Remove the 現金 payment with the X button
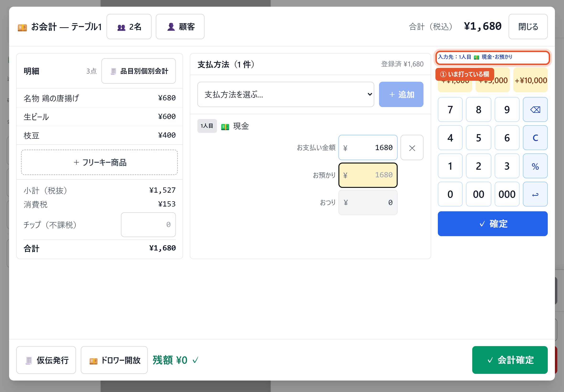The height and width of the screenshot is (392, 564). coord(412,148)
